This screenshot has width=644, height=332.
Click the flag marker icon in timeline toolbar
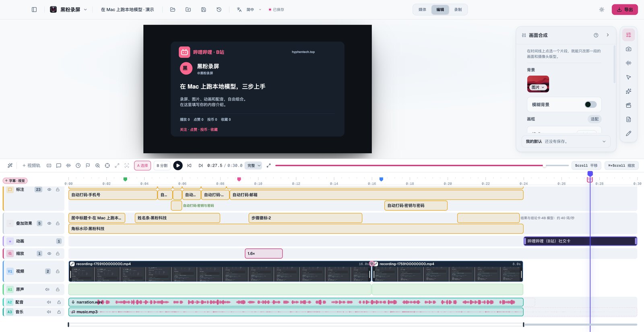click(88, 165)
